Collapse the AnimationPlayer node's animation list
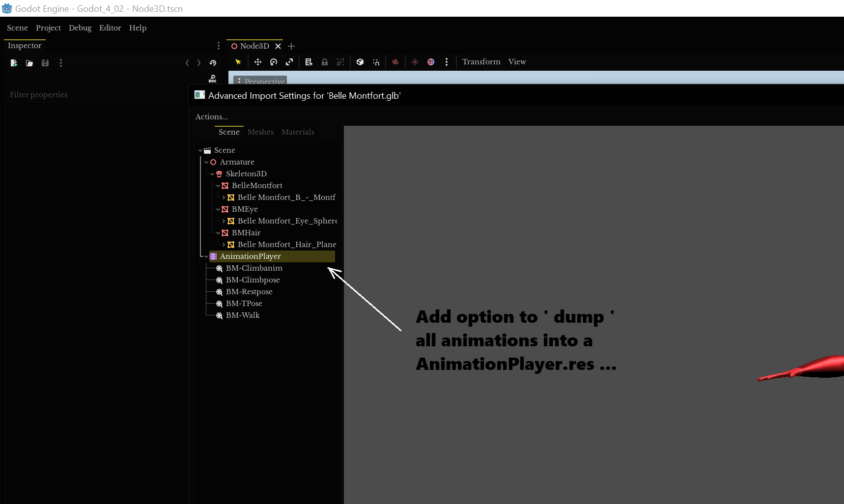The width and height of the screenshot is (844, 504). [205, 256]
